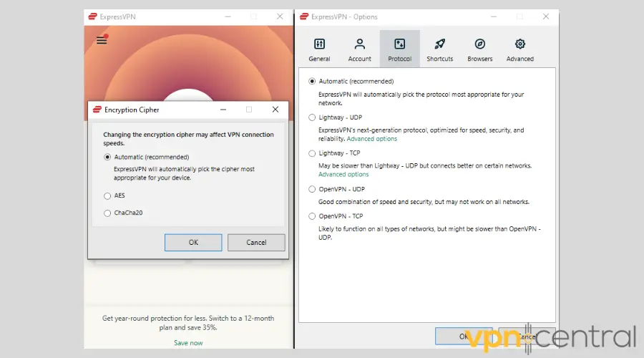Minimize the ExpressVPN - Options window
644x358 pixels.
[x=494, y=16]
